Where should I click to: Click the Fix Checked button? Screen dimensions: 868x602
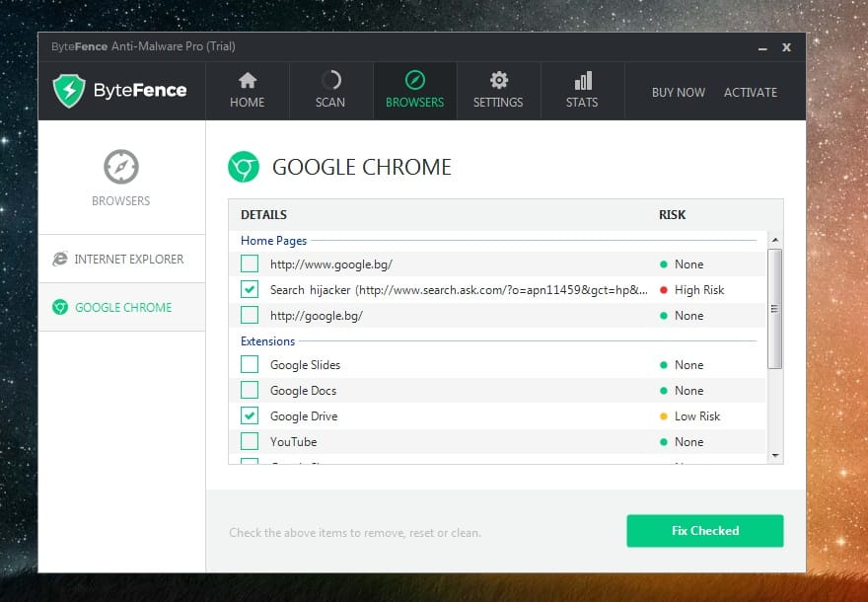tap(704, 531)
